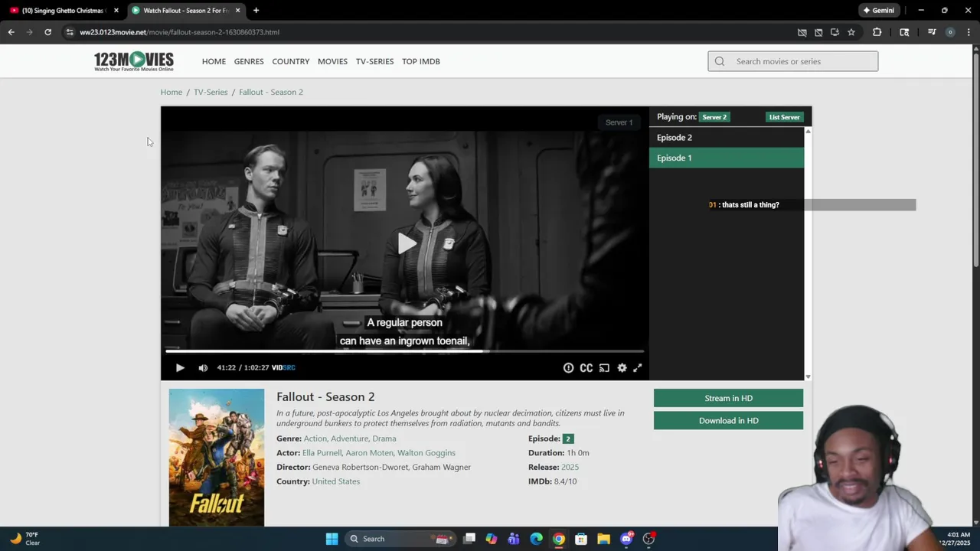Seek on the video progress bar
The image size is (980, 551).
(x=404, y=351)
